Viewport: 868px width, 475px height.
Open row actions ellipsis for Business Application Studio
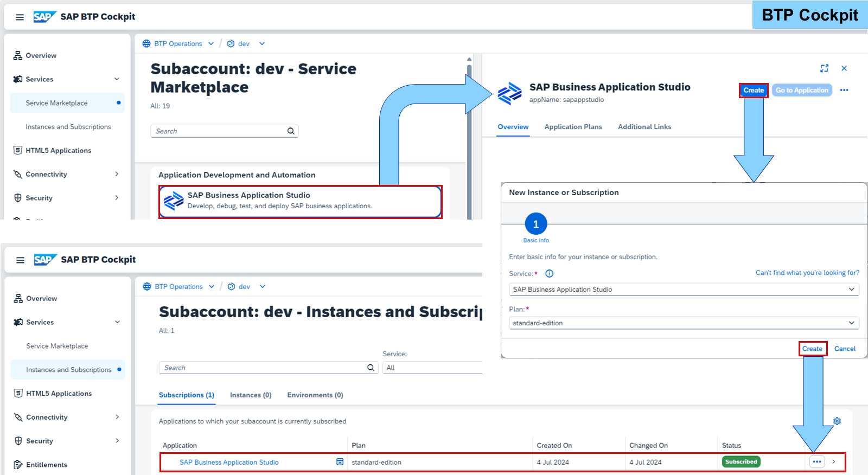tap(817, 462)
